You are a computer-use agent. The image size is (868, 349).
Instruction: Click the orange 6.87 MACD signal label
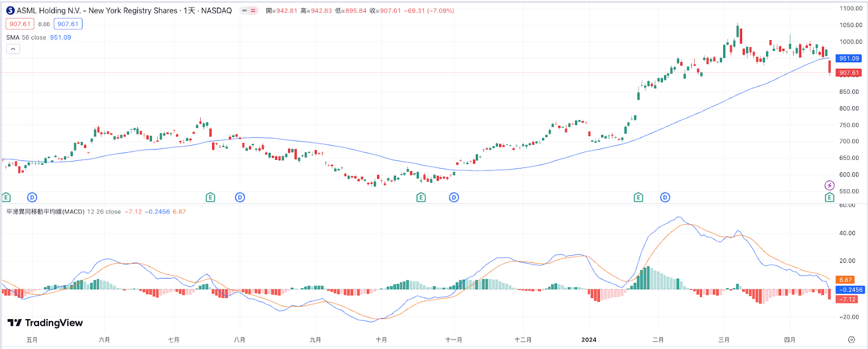tap(845, 280)
